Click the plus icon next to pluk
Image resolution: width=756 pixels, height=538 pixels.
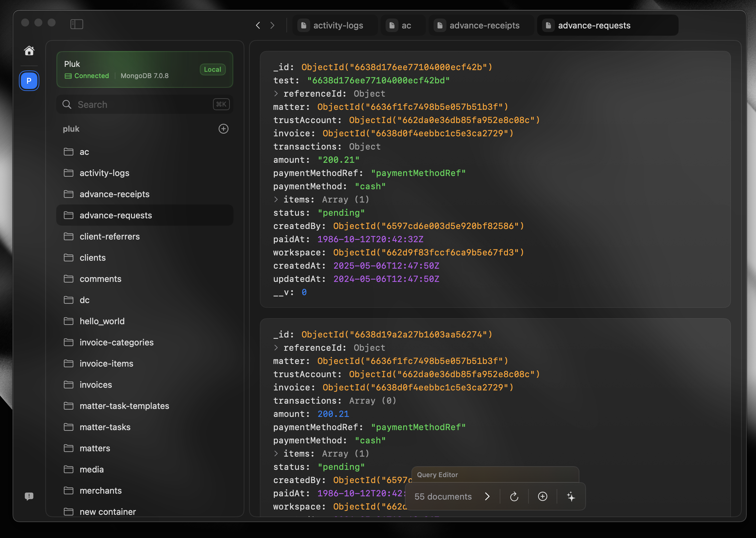224,128
